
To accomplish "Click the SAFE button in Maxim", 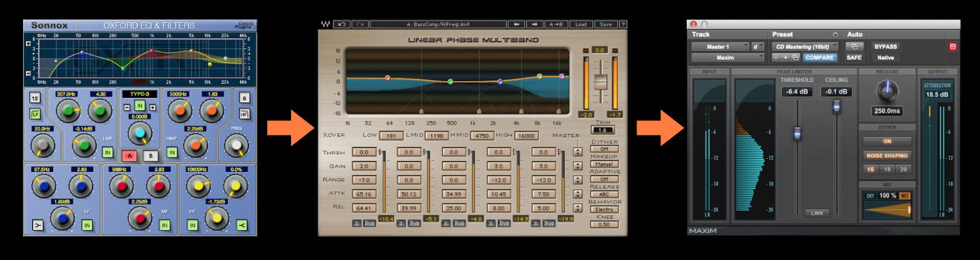I will [x=854, y=57].
